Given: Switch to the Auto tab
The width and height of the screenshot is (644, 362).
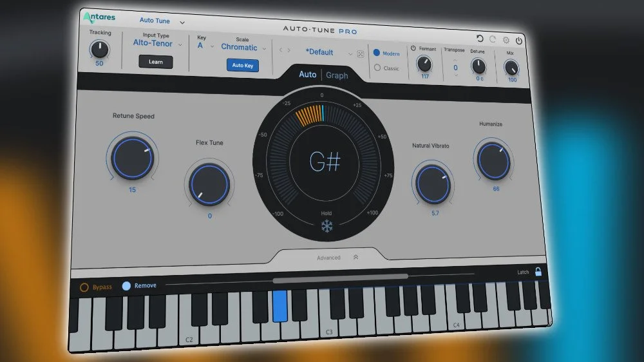Looking at the screenshot, I should click(x=308, y=74).
